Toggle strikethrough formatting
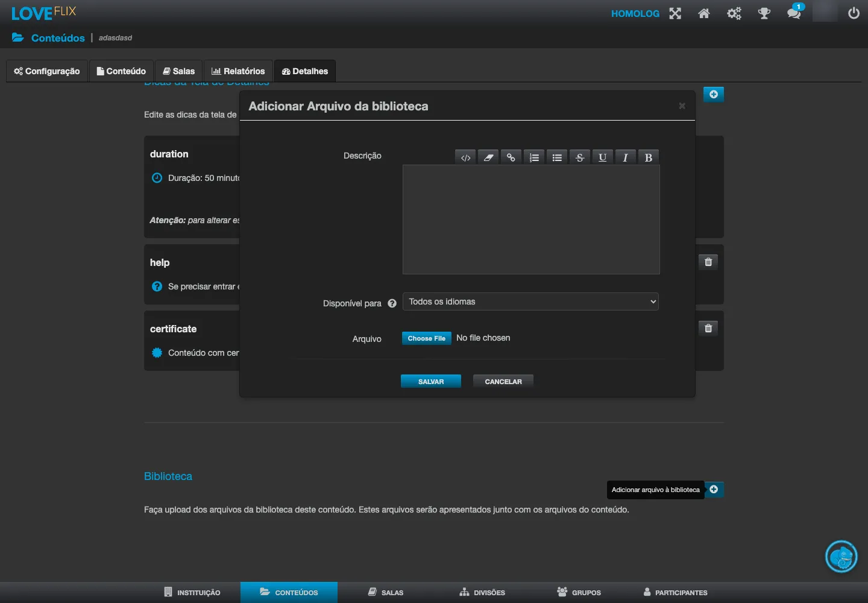This screenshot has height=603, width=868. 580,157
